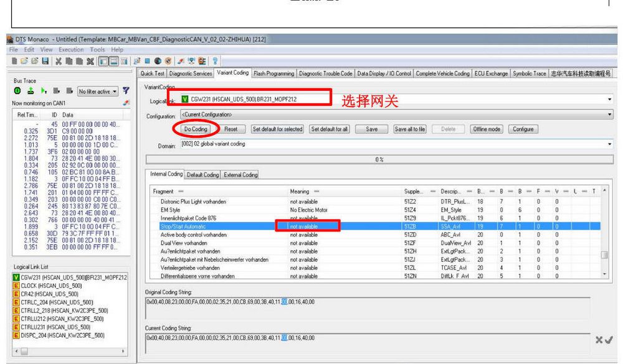Image resolution: width=623 pixels, height=364 pixels.
Task: Expand the Logical Link dropdown
Action: [x=609, y=100]
